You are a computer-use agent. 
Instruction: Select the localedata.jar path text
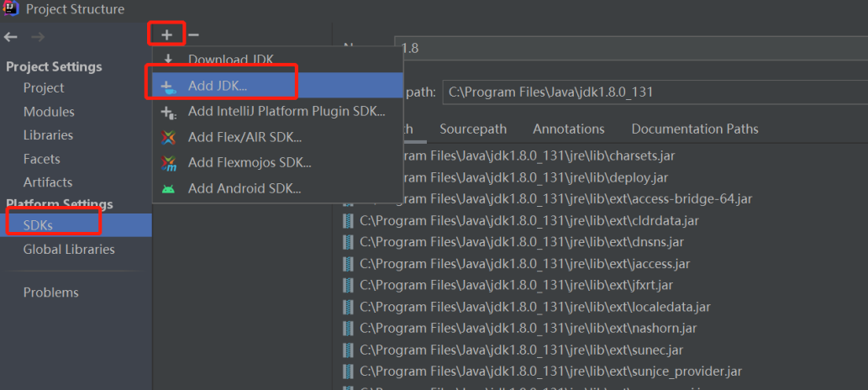tap(535, 307)
